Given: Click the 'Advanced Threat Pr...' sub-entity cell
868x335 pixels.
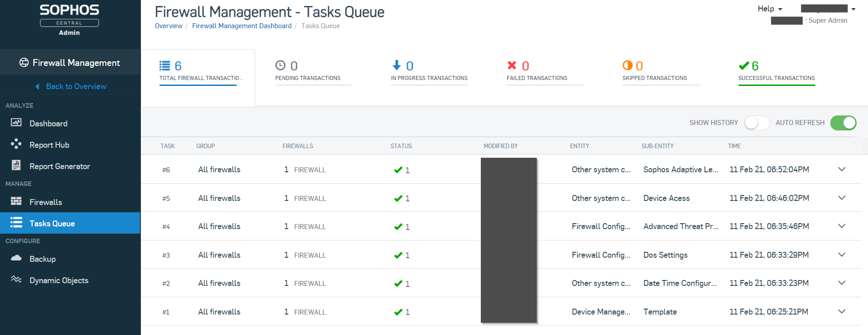Looking at the screenshot, I should pyautogui.click(x=681, y=226).
